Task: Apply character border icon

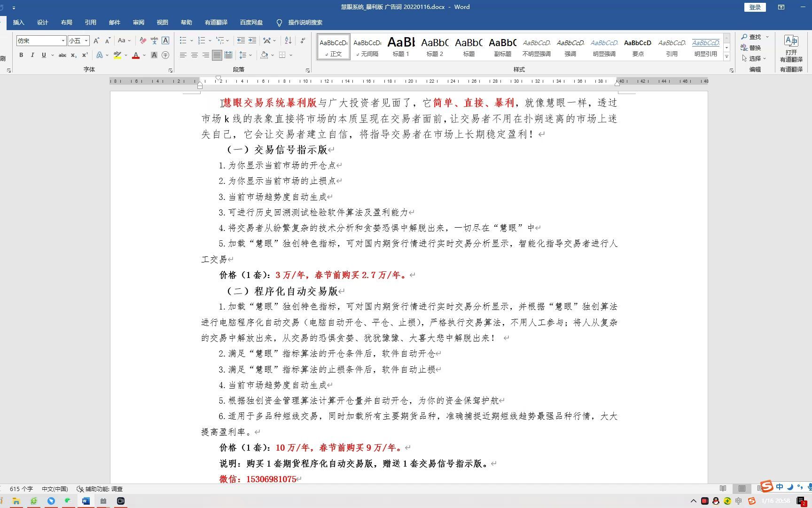Action: click(x=165, y=40)
